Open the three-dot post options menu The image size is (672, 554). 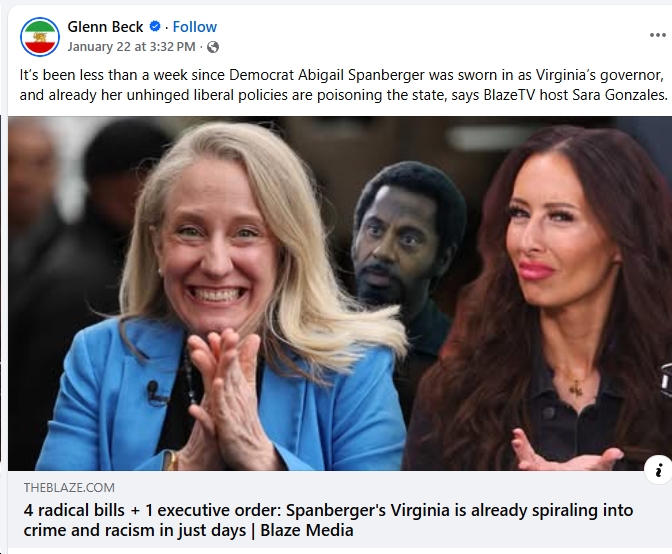(x=657, y=35)
